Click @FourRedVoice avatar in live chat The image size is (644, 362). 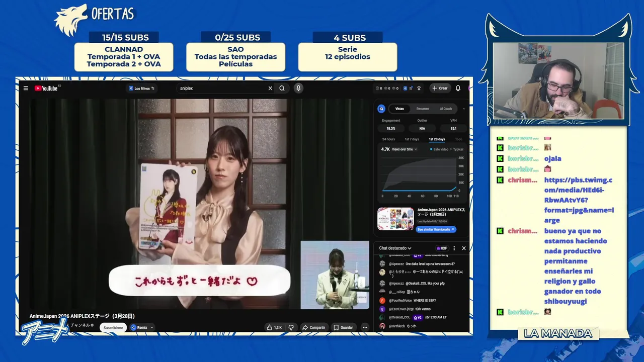(x=382, y=300)
